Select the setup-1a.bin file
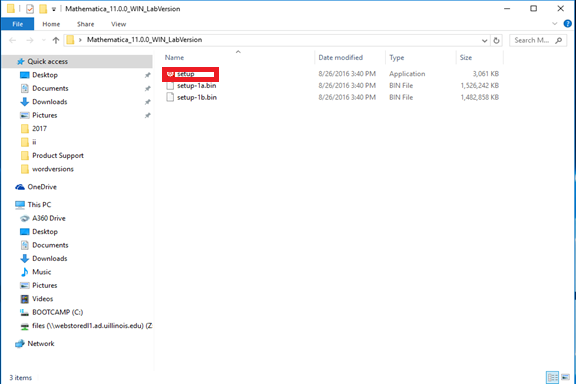The image size is (576, 384). click(197, 86)
